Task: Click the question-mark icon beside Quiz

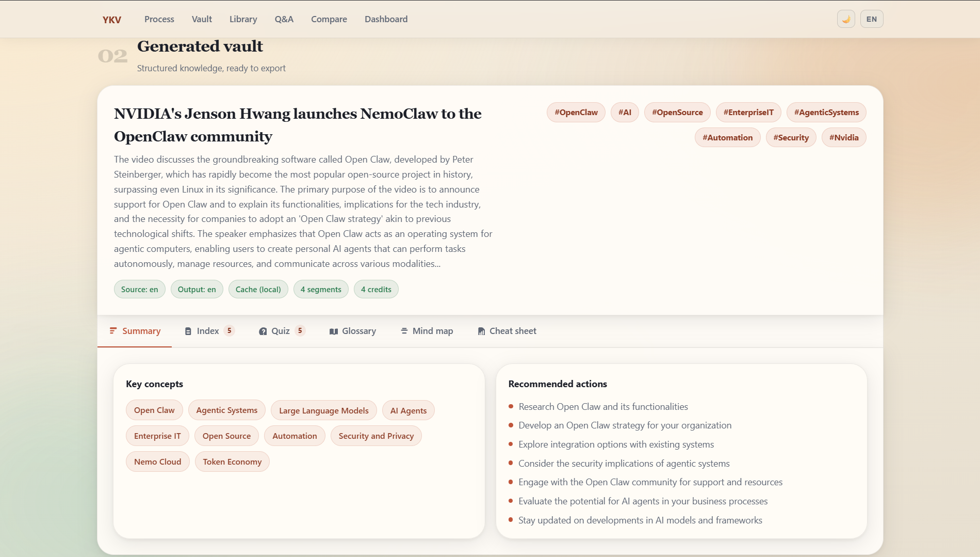Action: (263, 331)
